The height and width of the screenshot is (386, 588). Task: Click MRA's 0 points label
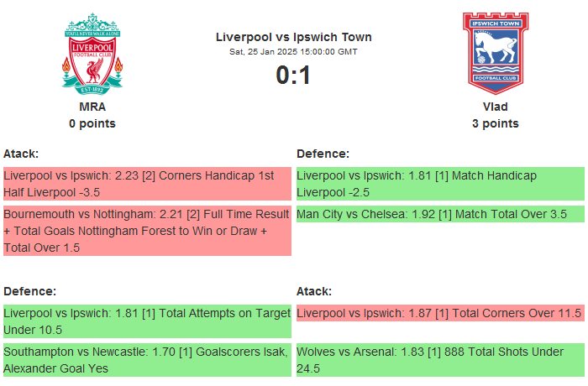pyautogui.click(x=92, y=123)
